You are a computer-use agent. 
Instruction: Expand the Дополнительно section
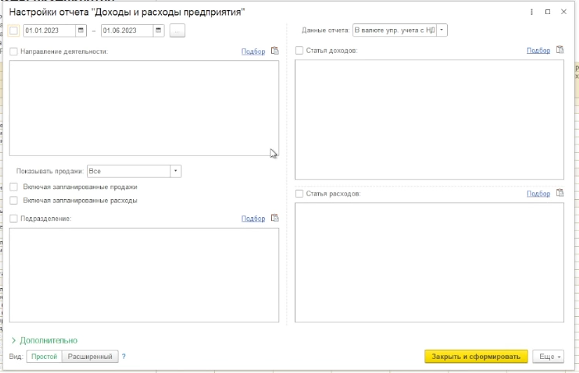tap(44, 340)
